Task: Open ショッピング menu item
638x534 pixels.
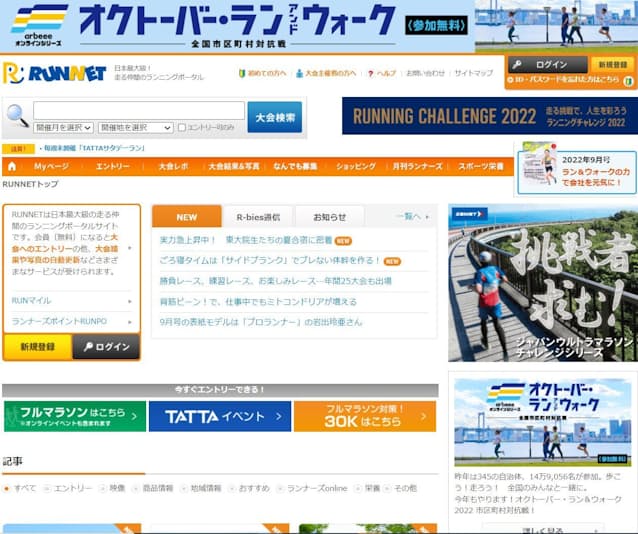Action: (x=356, y=166)
